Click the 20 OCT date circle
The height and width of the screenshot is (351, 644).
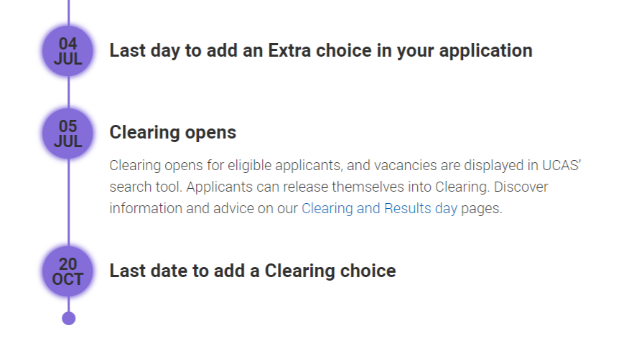click(x=68, y=271)
